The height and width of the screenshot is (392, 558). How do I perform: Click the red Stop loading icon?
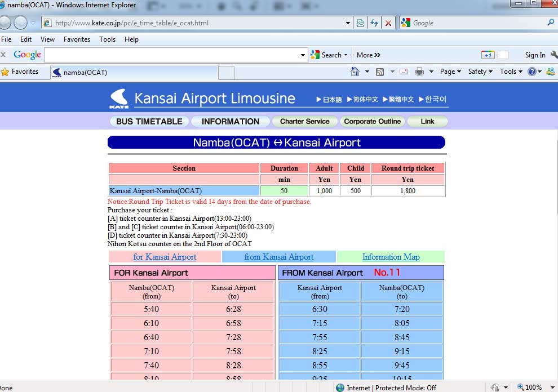388,23
